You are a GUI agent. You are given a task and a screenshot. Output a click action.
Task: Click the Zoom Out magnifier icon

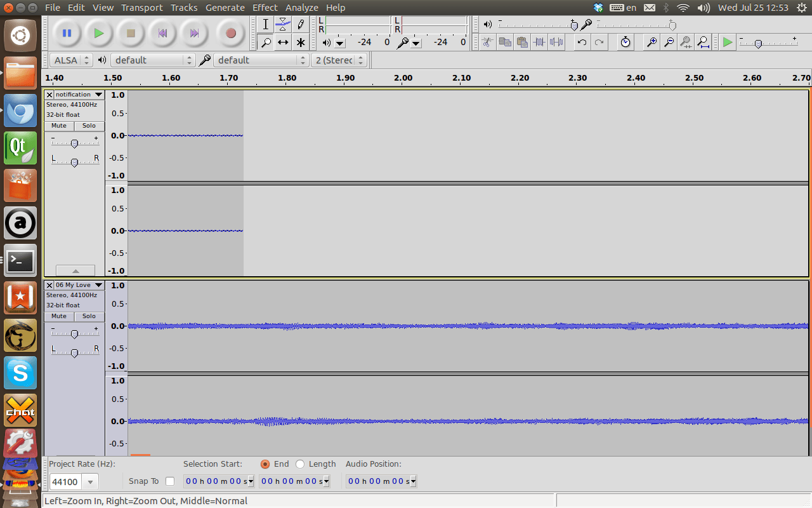(x=669, y=43)
